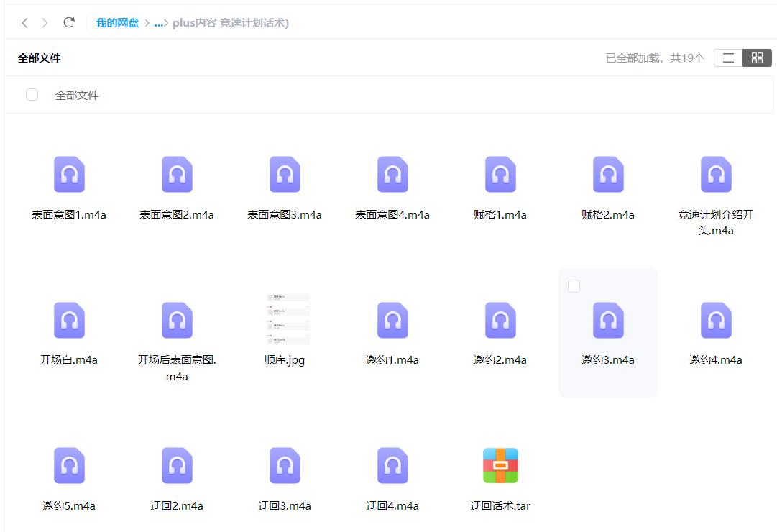The height and width of the screenshot is (532, 777).
Task: Go to 我的网盘 in breadcrumb
Action: tap(117, 23)
